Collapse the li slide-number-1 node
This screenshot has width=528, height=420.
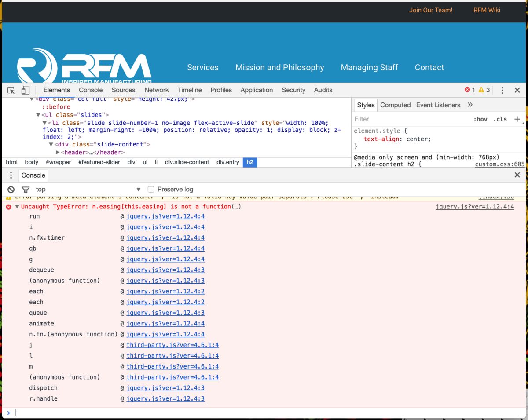[x=44, y=123]
